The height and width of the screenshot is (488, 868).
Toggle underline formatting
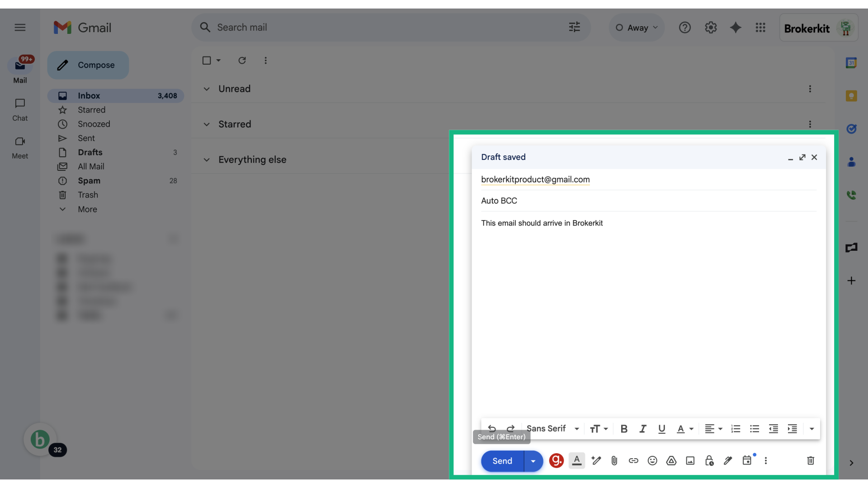coord(662,429)
